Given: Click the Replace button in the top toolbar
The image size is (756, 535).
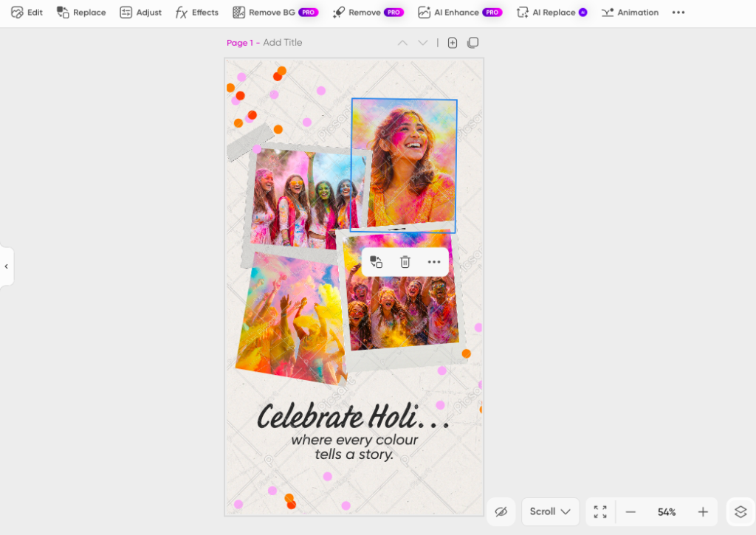Looking at the screenshot, I should (x=81, y=13).
